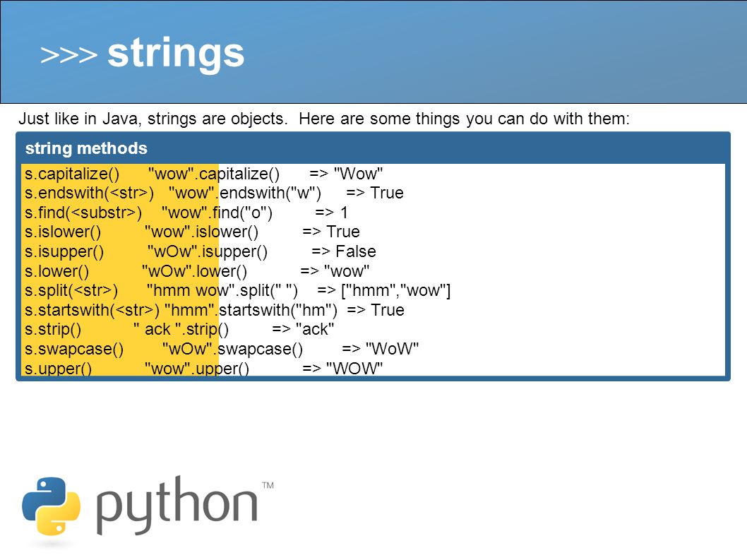This screenshot has width=747, height=560.
Task: Select the 's.startswith(<str>)' method text
Action: (x=92, y=310)
